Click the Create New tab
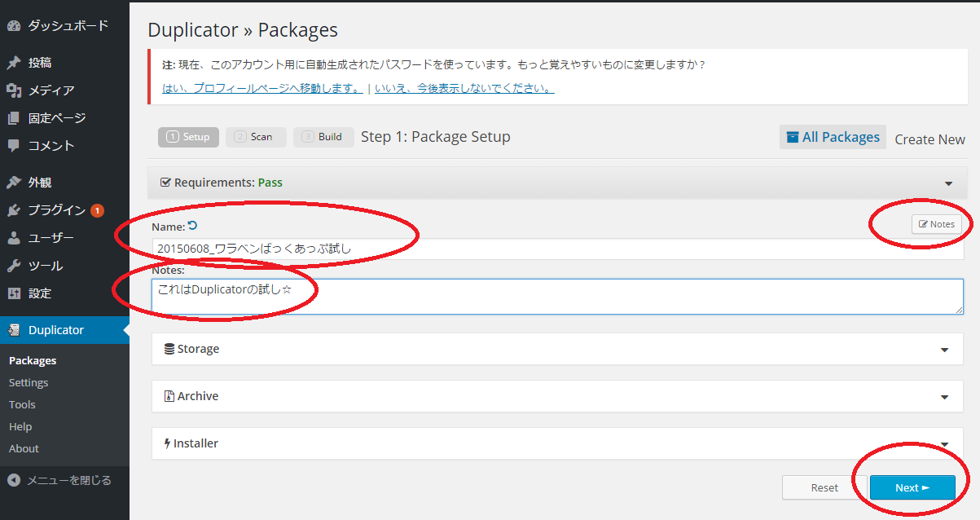980x520 pixels. point(929,139)
